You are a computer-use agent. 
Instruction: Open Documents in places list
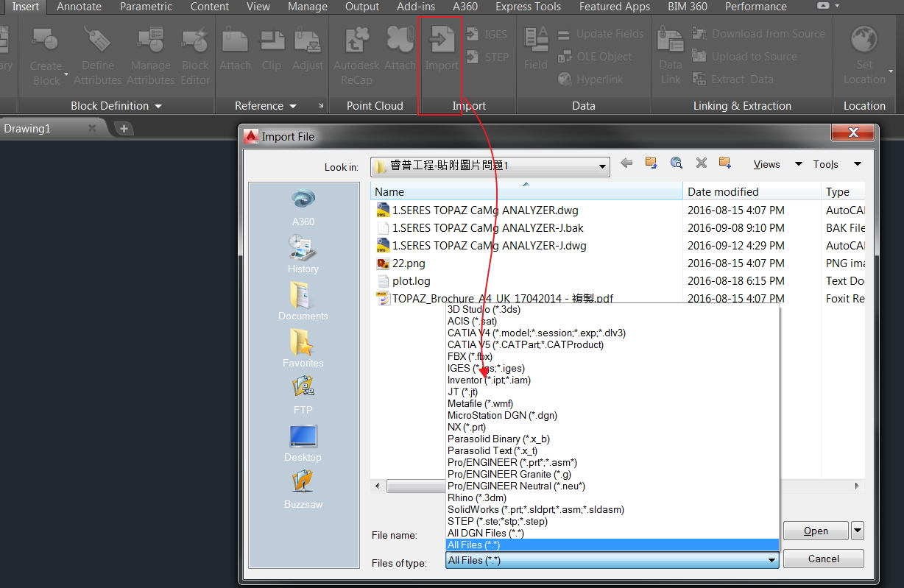[x=303, y=301]
